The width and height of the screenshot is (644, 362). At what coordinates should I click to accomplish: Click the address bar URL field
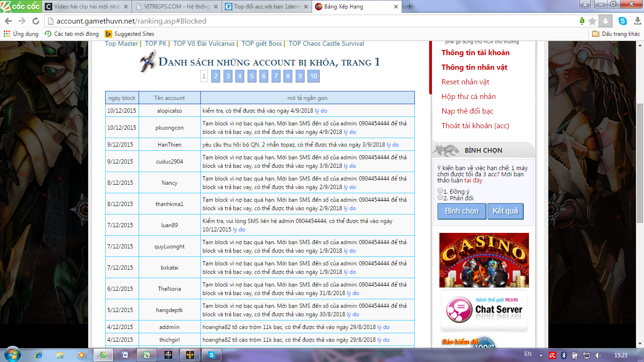[311, 21]
